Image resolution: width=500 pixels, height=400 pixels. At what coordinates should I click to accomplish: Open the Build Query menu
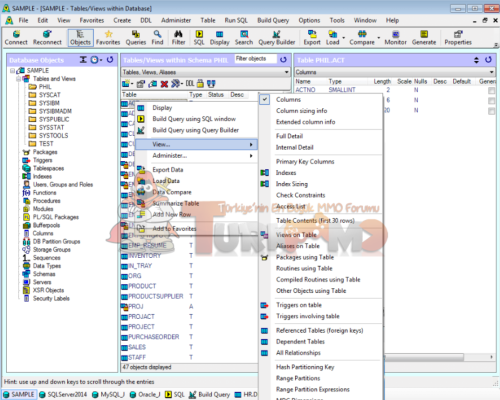(273, 20)
